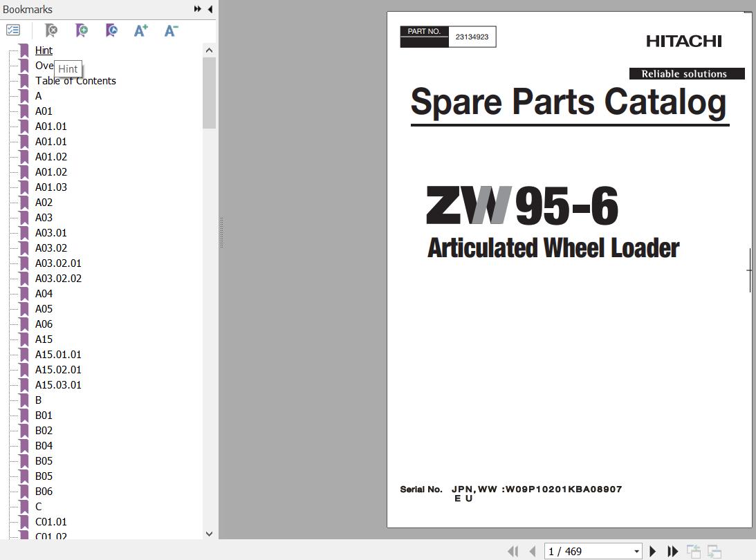The width and height of the screenshot is (756, 560).
Task: Select bookmark A15
Action: (44, 339)
